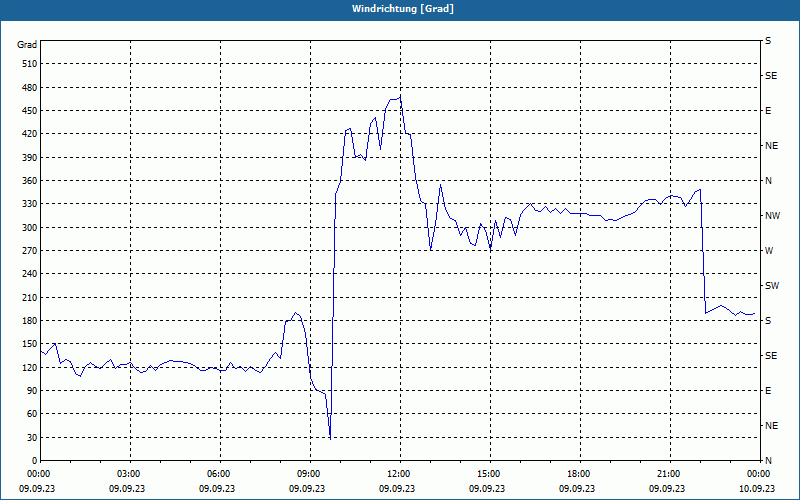Click the N compass label at 0 level
The height and width of the screenshot is (500, 800).
pos(768,461)
